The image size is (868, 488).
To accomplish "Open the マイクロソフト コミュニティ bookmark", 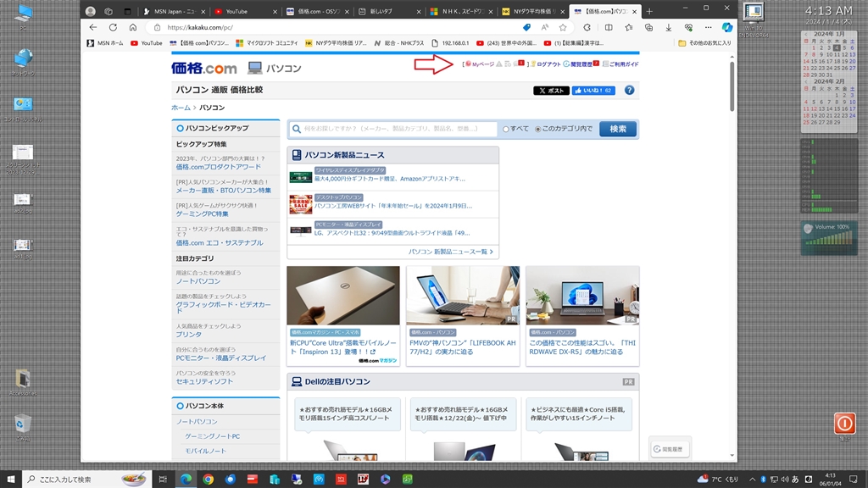I will pyautogui.click(x=267, y=42).
